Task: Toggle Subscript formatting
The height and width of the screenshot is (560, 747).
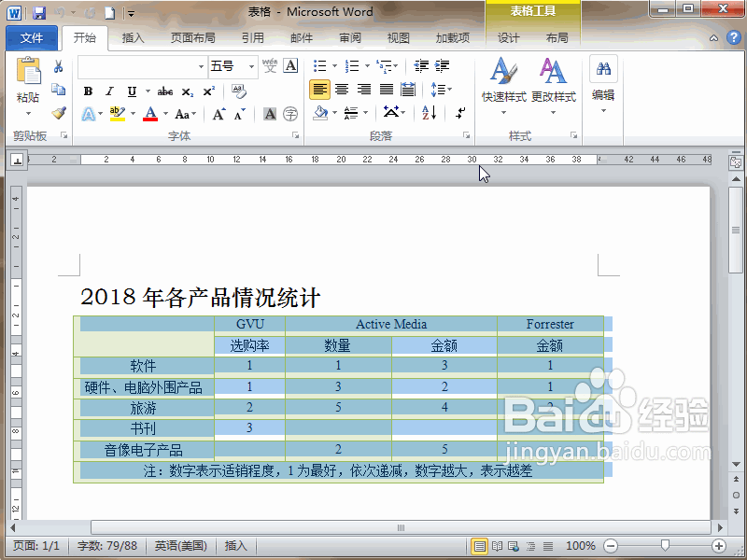Action: coord(188,91)
